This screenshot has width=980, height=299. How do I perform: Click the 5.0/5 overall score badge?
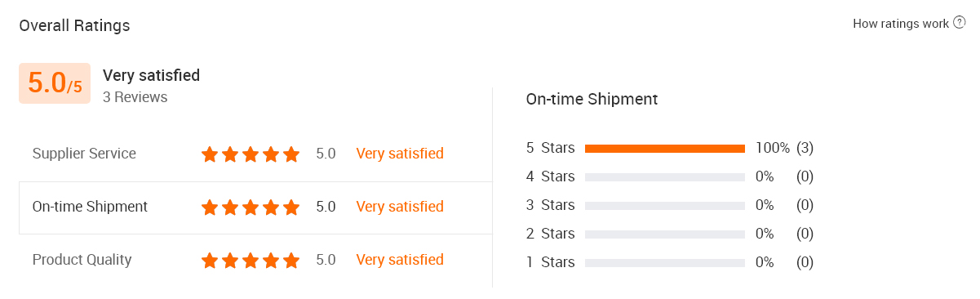pyautogui.click(x=55, y=83)
